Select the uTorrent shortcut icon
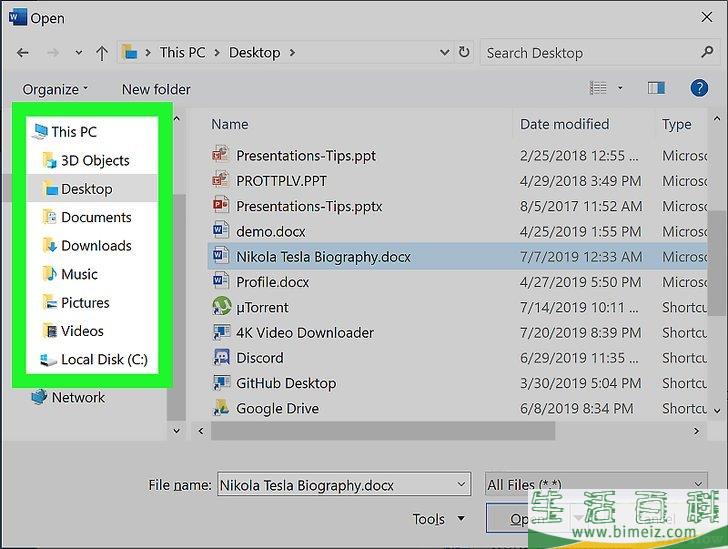 coord(222,307)
